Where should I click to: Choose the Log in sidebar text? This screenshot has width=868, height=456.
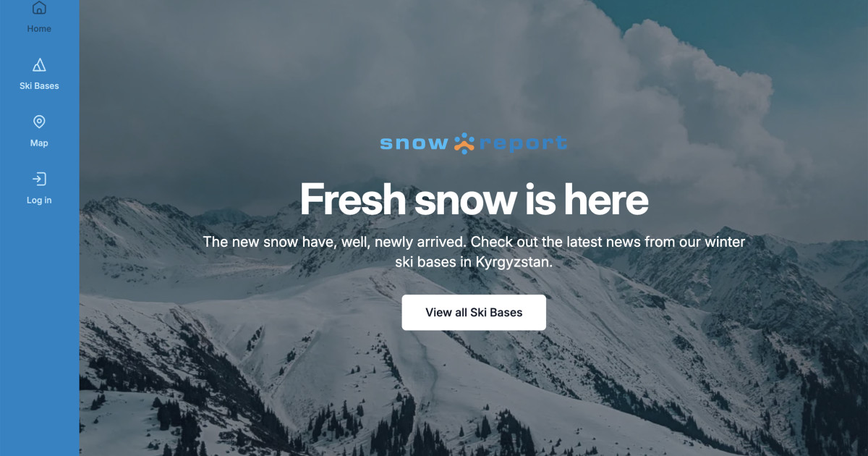pyautogui.click(x=39, y=200)
